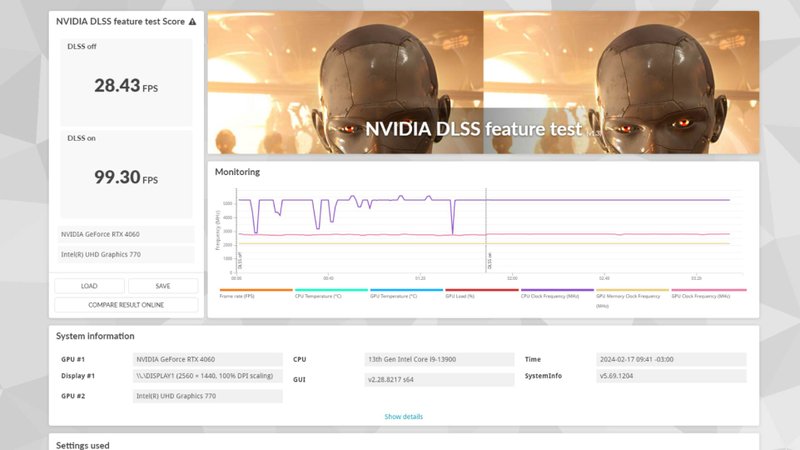Click the NVIDIA DLSS feature test Score title
Image resolution: width=800 pixels, height=450 pixels.
(120, 21)
